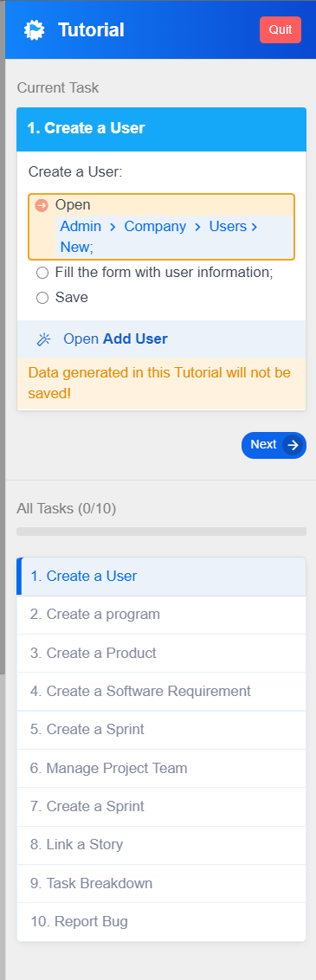316x980 pixels.
Task: Quit the tutorial
Action: (281, 30)
